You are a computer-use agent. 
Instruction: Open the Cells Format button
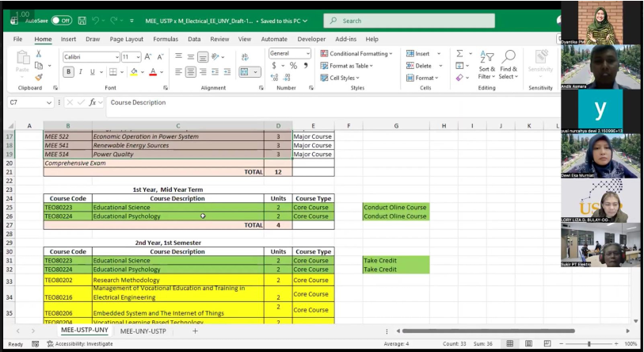point(422,78)
